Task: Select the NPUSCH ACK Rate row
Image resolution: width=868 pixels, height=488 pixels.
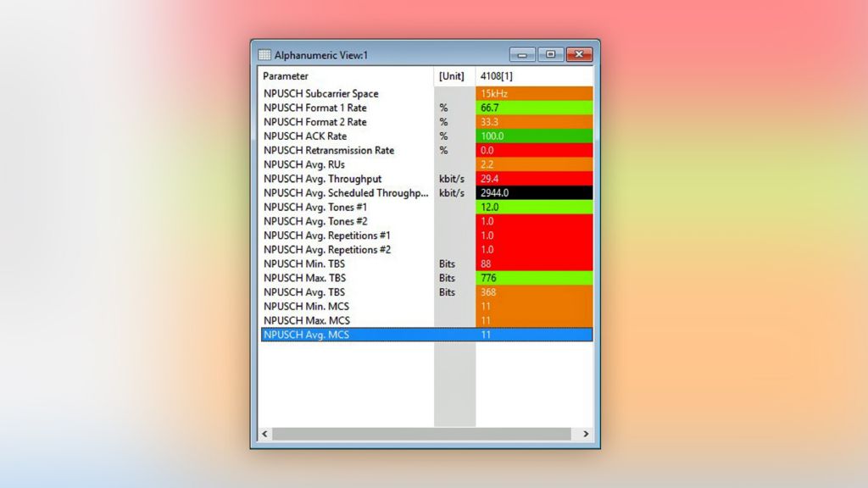Action: pyautogui.click(x=305, y=136)
